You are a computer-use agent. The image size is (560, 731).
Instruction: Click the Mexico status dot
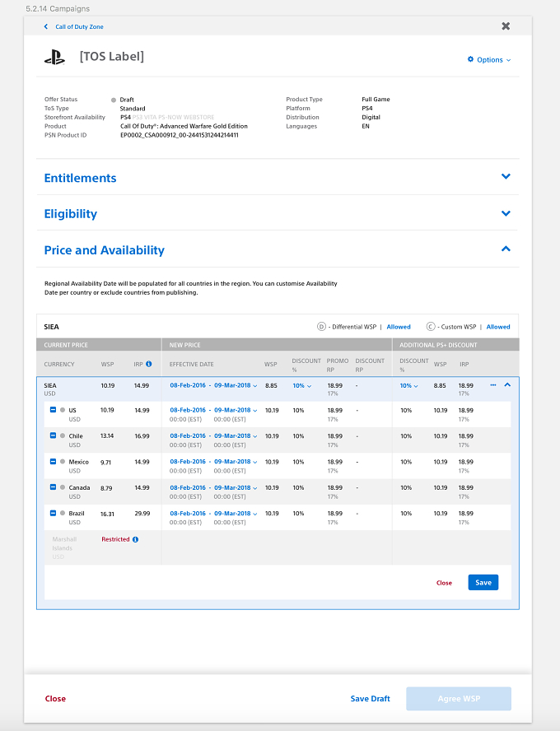tap(63, 462)
